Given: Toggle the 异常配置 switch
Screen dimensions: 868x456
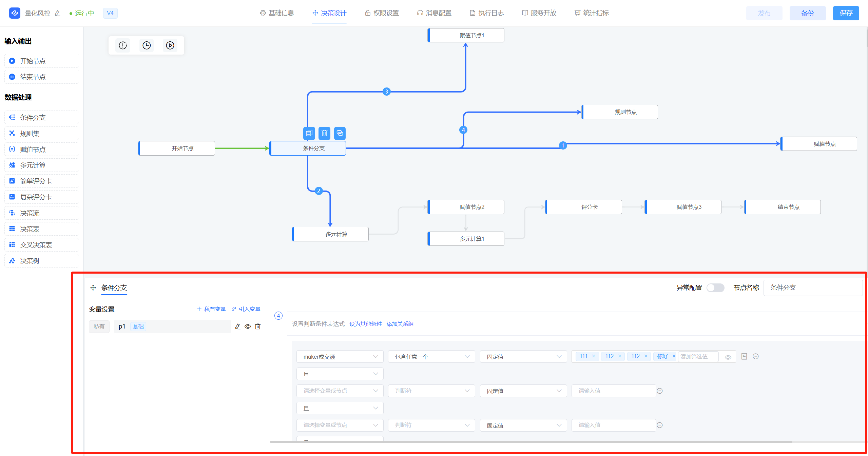Looking at the screenshot, I should (x=715, y=288).
